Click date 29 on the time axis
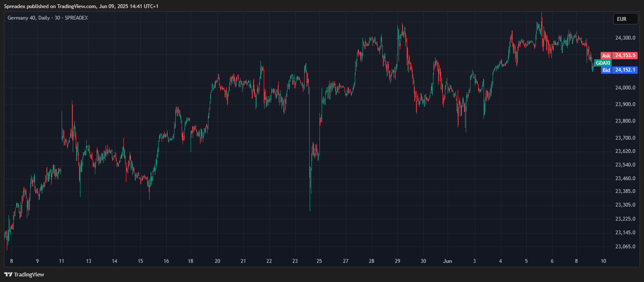 (x=397, y=261)
